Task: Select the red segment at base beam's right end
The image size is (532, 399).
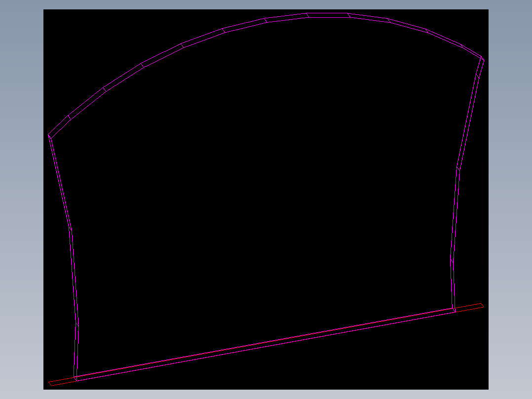Action: [x=468, y=308]
